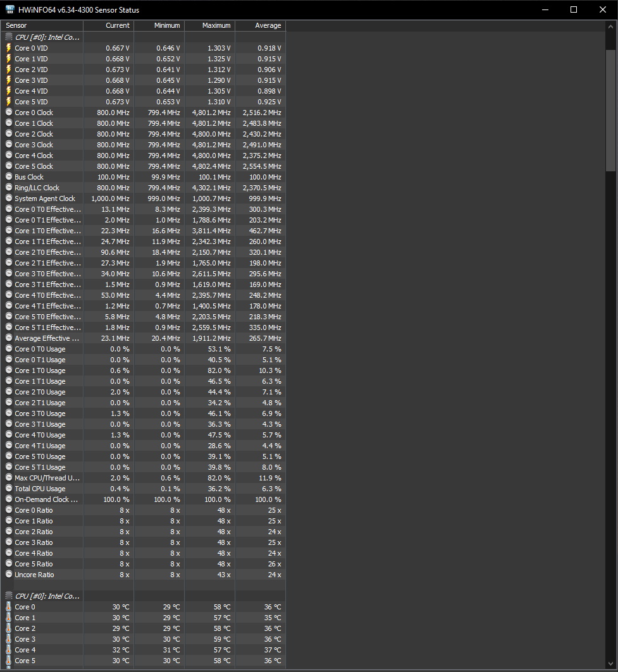The width and height of the screenshot is (618, 672).
Task: Click the icon beside Core 5 Clock
Action: pos(9,166)
